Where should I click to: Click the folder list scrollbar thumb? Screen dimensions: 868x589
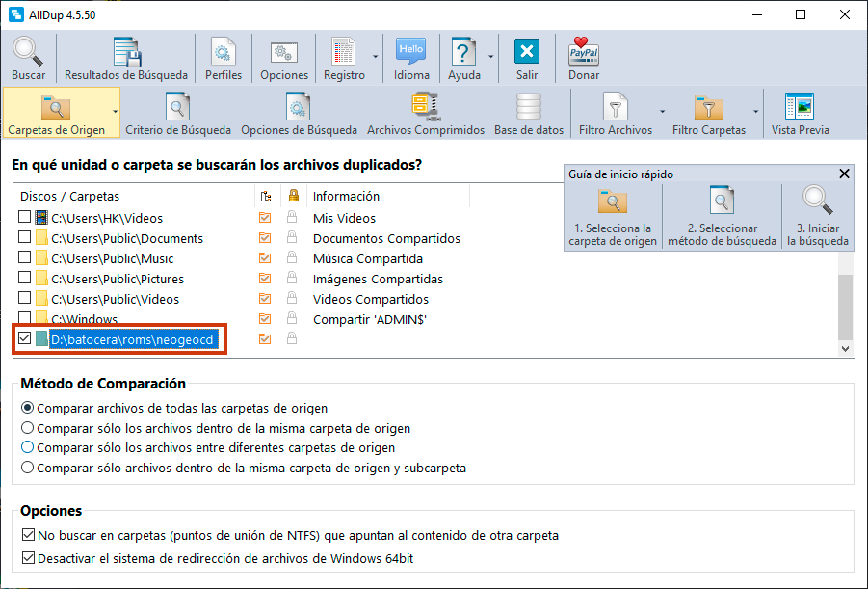point(845,307)
